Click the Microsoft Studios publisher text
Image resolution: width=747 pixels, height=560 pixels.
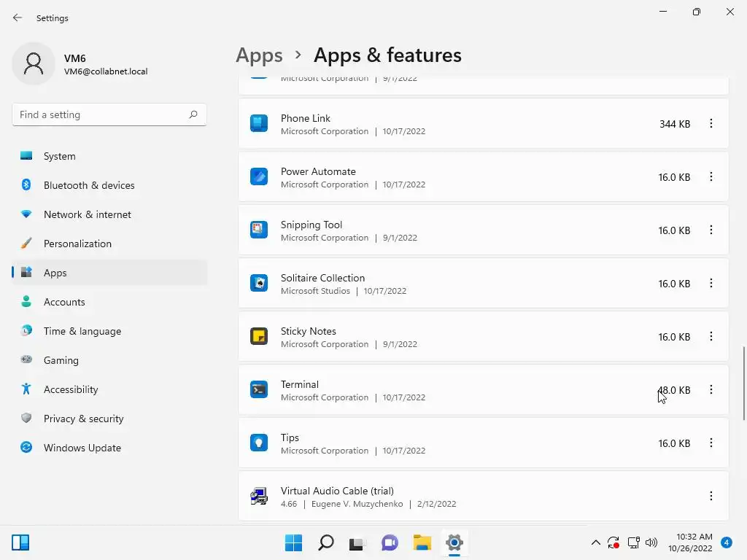pyautogui.click(x=315, y=291)
